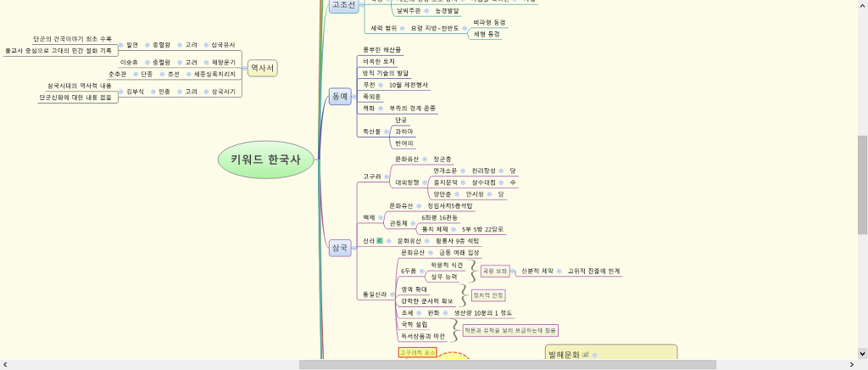868x370 pixels.
Task: Collapse the 역사서 node fold circle
Action: (x=244, y=68)
